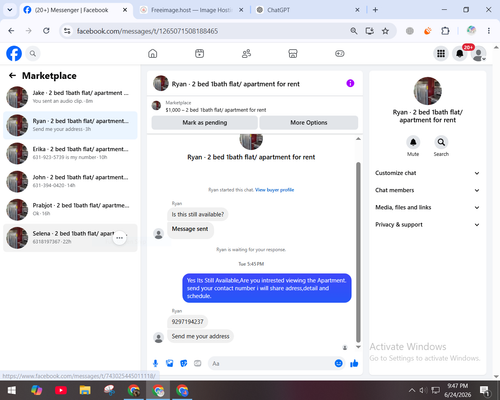
Task: Click Mark as pending button
Action: pos(204,122)
